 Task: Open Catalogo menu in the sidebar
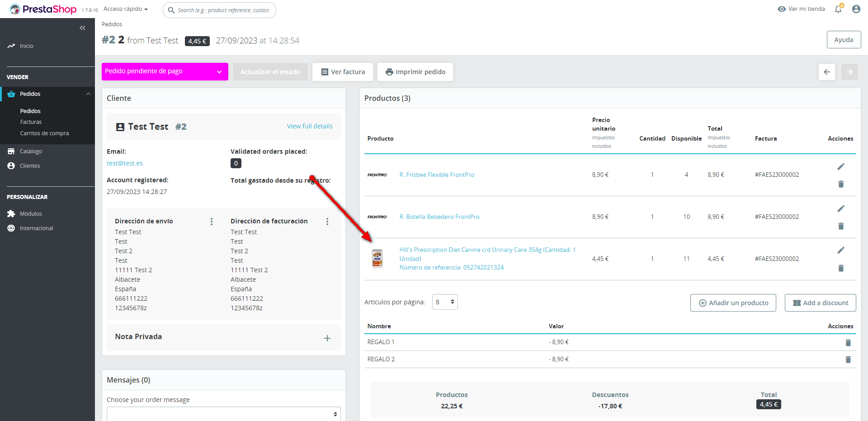click(x=31, y=151)
